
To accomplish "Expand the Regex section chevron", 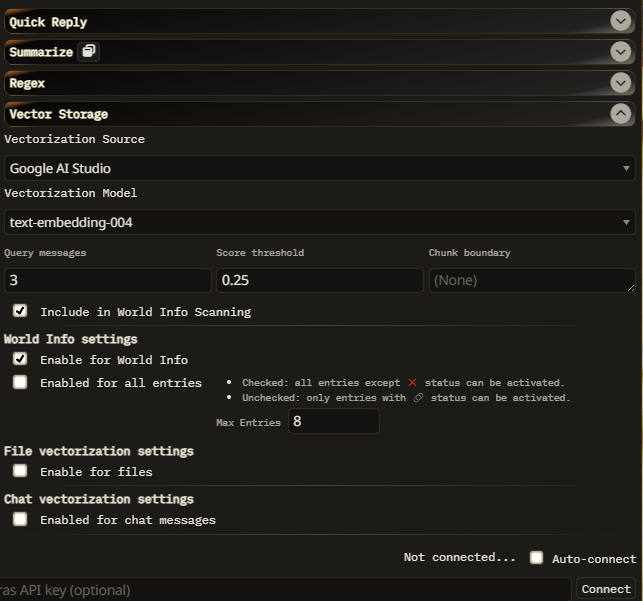I will click(620, 83).
